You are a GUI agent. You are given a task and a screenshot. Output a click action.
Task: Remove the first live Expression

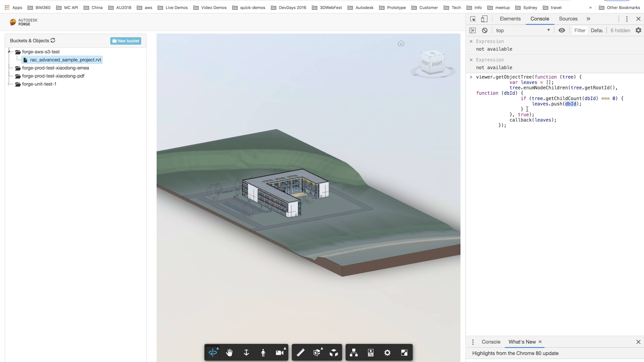[x=471, y=41]
